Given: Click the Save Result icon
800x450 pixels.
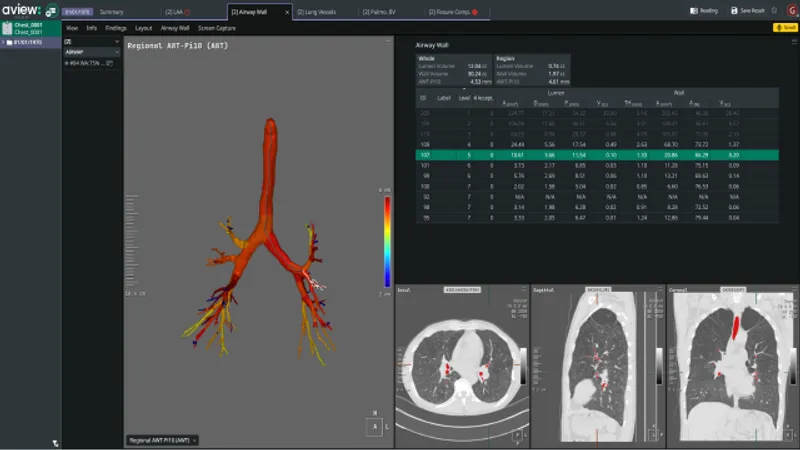Looking at the screenshot, I should (735, 11).
